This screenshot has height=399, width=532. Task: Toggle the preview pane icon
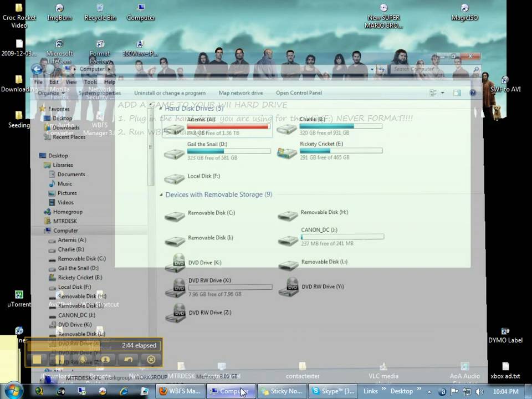point(457,93)
